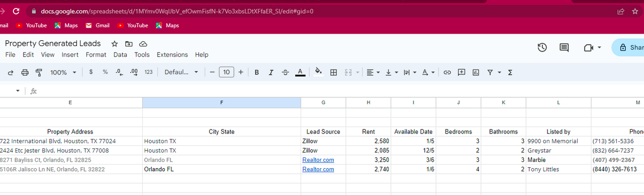Open the text color picker
Screen dimensions: 644x195
[300, 72]
